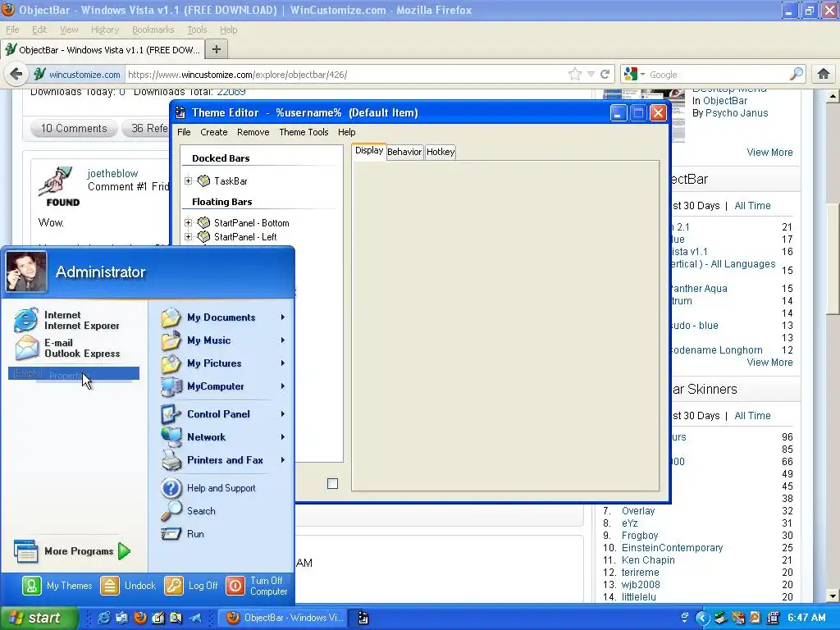Image resolution: width=840 pixels, height=630 pixels.
Task: Open Printers and Fax icon
Action: pos(171,460)
